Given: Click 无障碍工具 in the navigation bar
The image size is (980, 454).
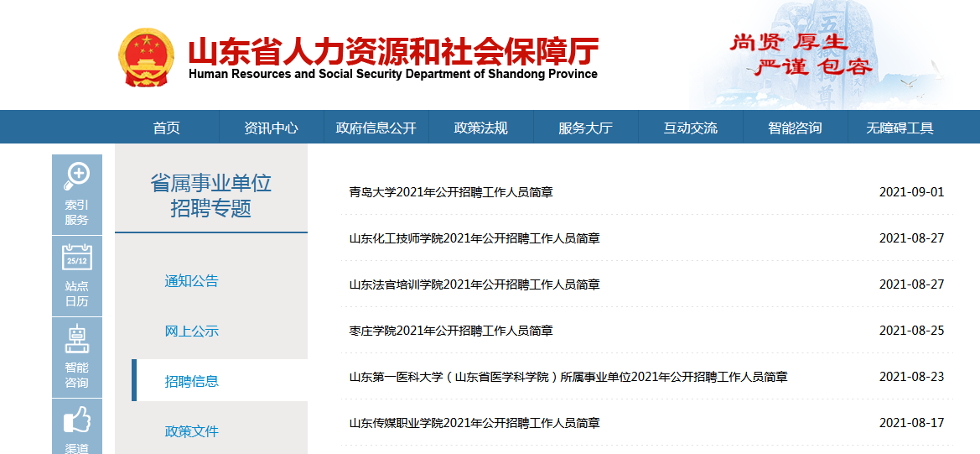Looking at the screenshot, I should [x=900, y=128].
